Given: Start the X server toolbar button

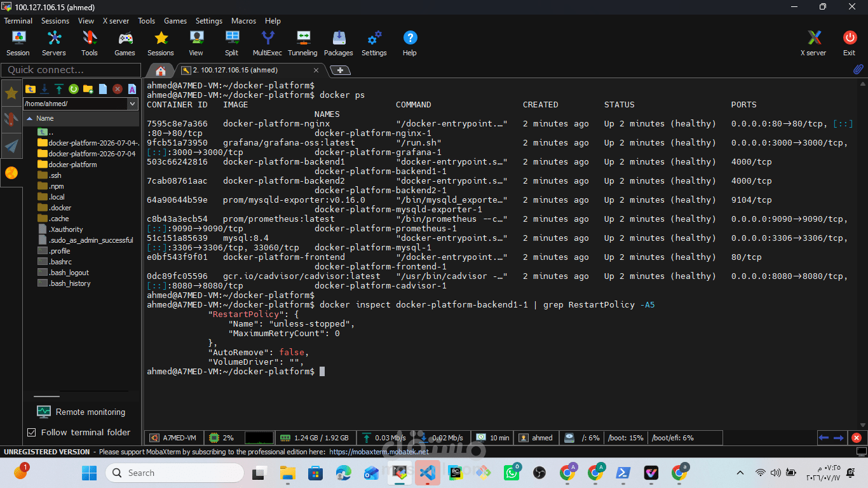Looking at the screenshot, I should pyautogui.click(x=813, y=43).
